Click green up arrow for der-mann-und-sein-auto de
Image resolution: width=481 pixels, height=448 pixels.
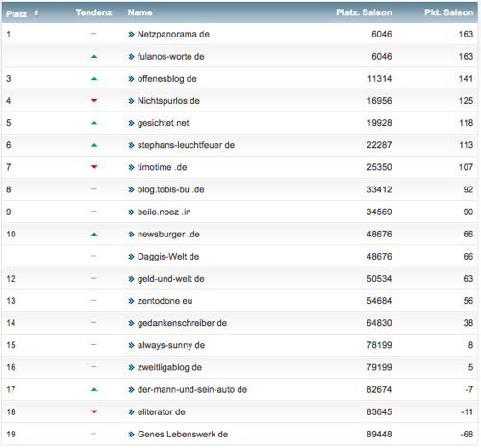pos(94,390)
